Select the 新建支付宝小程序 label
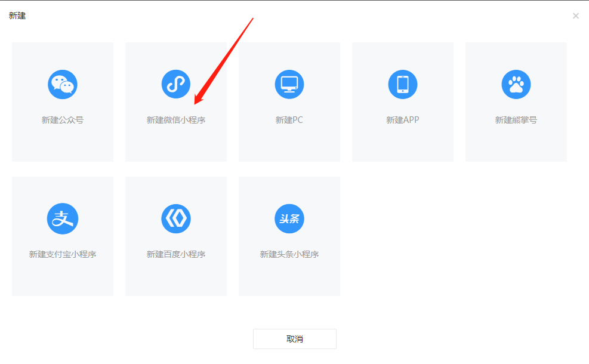The width and height of the screenshot is (589, 364). (x=62, y=254)
